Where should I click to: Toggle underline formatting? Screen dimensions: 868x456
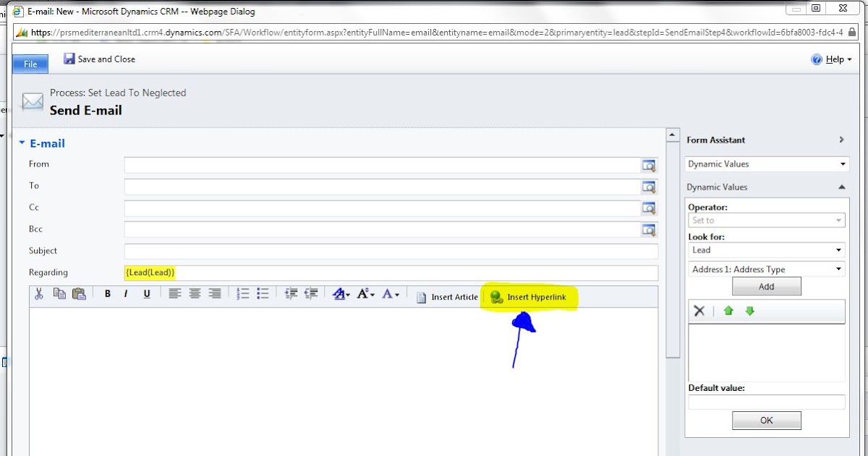[147, 294]
